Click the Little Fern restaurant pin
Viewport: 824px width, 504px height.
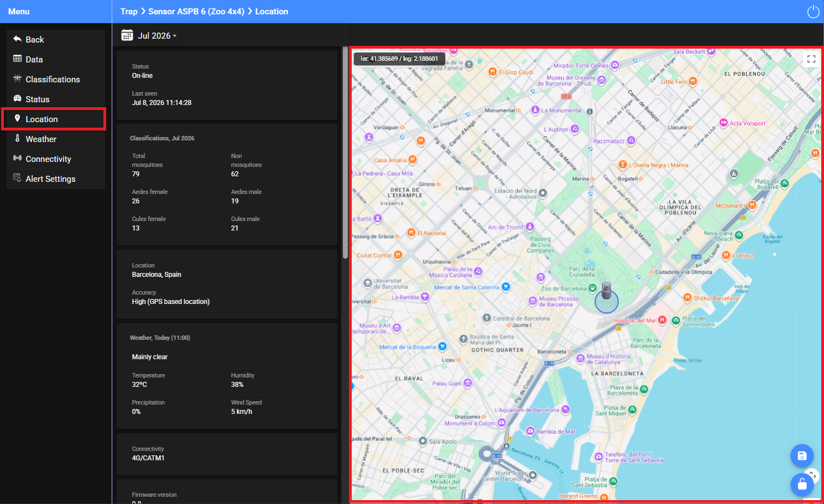click(x=693, y=81)
